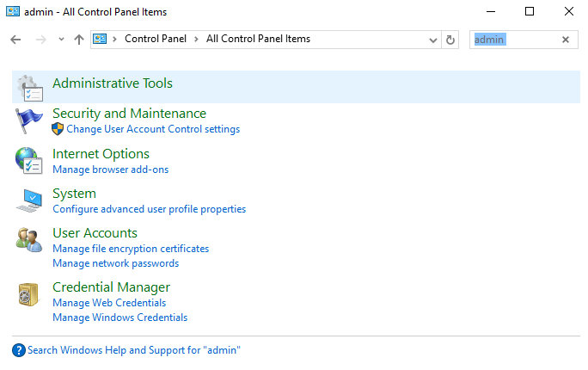Expand the address bar history dropdown
Screen dimensions: 588x370
click(x=433, y=40)
